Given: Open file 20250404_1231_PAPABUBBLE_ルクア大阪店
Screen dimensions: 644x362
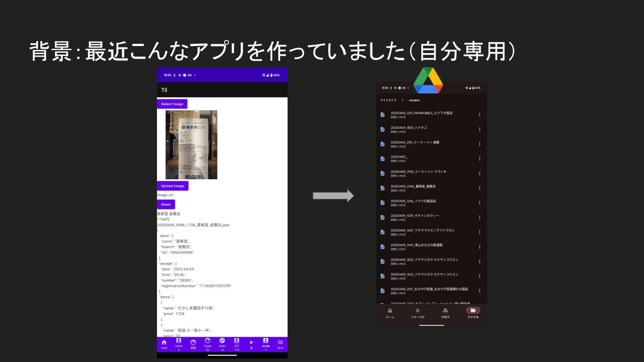Looking at the screenshot, I should click(x=431, y=115).
